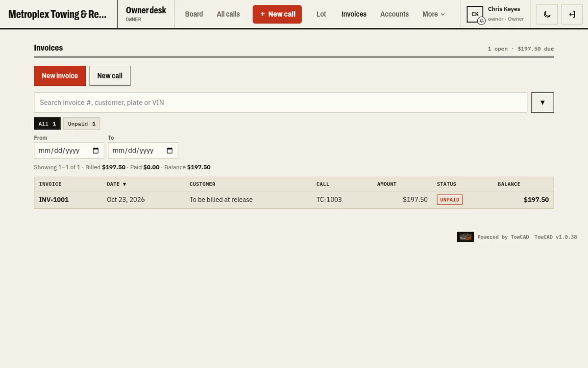This screenshot has width=588, height=368.
Task: Click the red New call header button
Action: coord(277,14)
